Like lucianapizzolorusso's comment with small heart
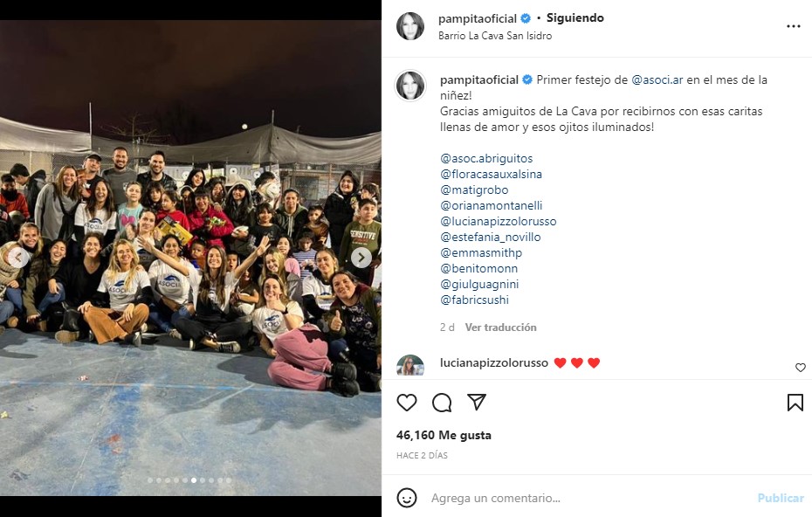Image resolution: width=812 pixels, height=517 pixels. 800,368
